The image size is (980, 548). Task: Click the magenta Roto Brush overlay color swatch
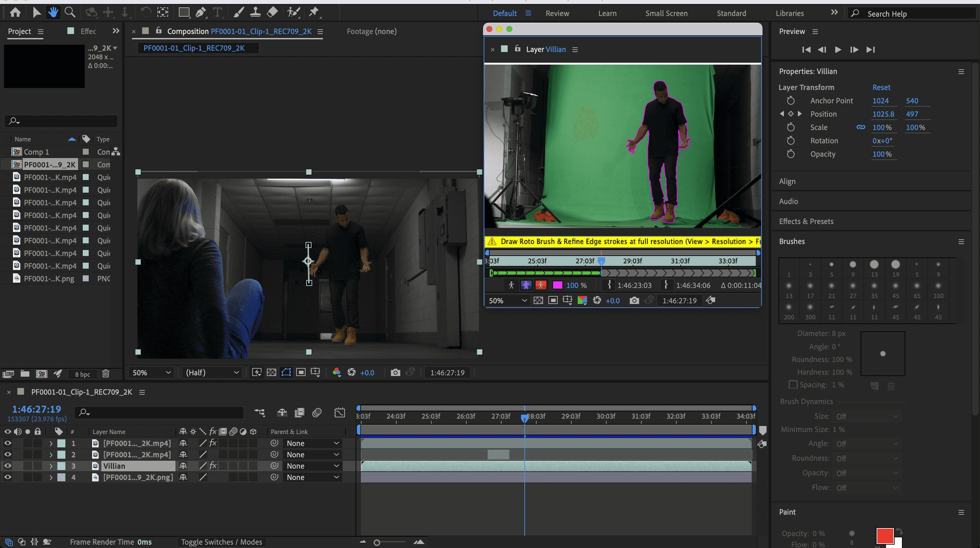[557, 285]
